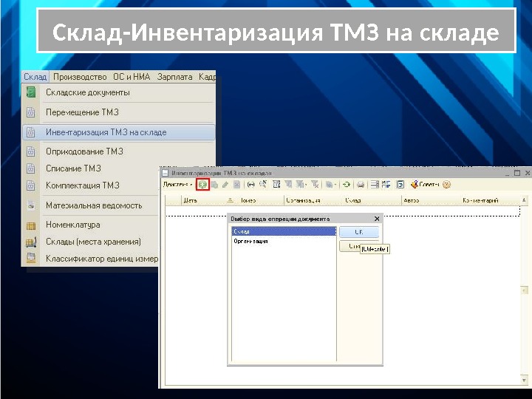Click the Склад column header in list
This screenshot has height=399, width=532.
pyautogui.click(x=372, y=200)
